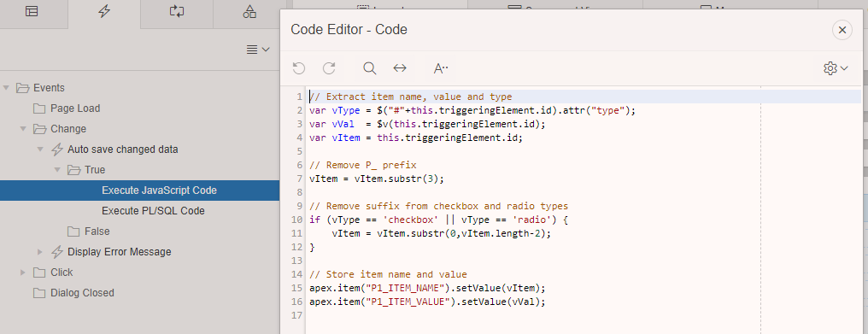Click the if condition on line 10

click(x=439, y=220)
